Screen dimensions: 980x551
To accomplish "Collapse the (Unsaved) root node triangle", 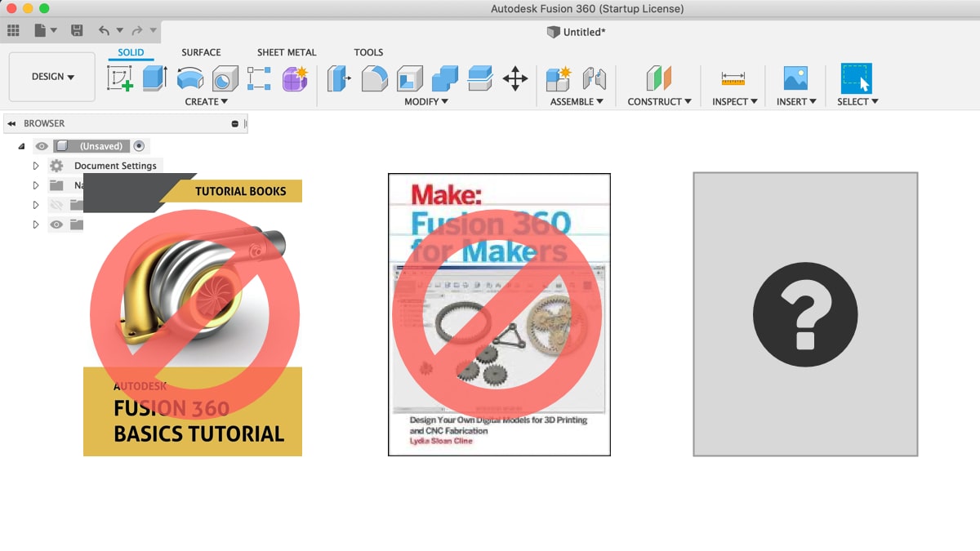I will coord(21,146).
